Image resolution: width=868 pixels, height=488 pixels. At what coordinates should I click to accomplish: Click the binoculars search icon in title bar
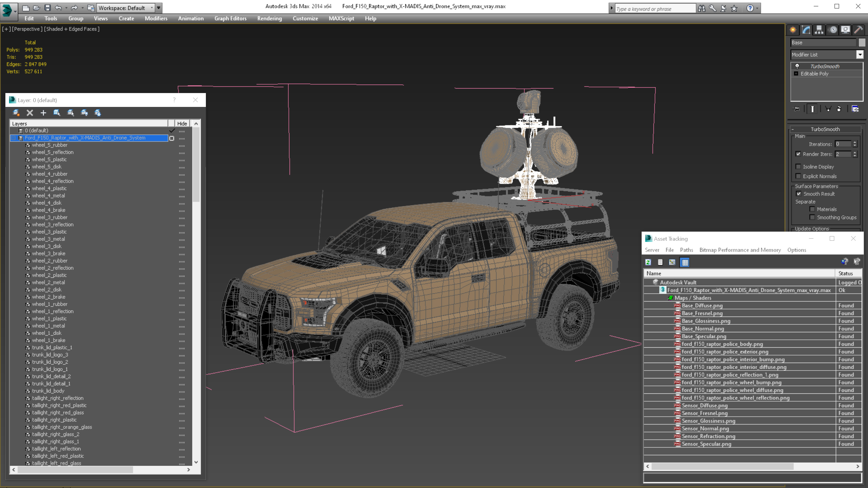(702, 8)
